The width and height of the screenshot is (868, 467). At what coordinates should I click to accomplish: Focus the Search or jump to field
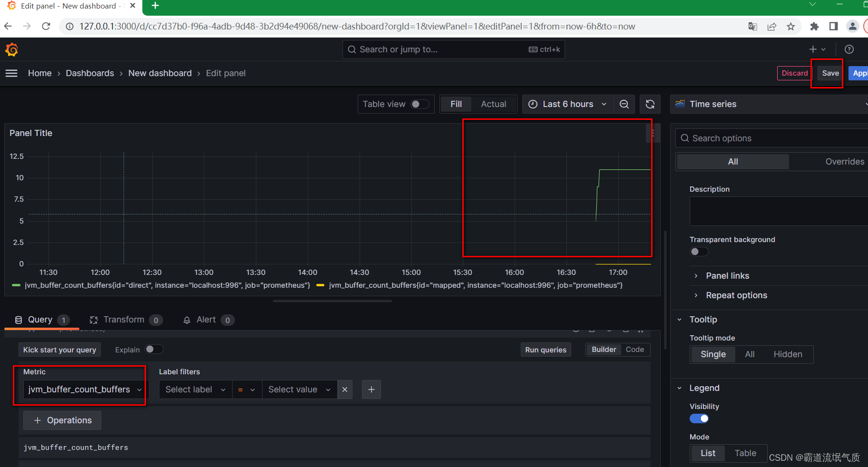tap(453, 49)
